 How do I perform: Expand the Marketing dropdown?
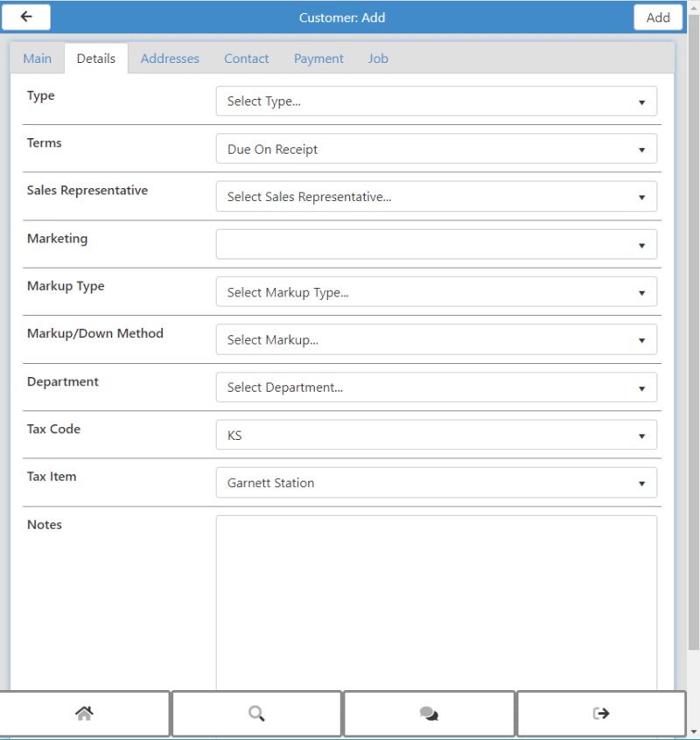point(437,244)
